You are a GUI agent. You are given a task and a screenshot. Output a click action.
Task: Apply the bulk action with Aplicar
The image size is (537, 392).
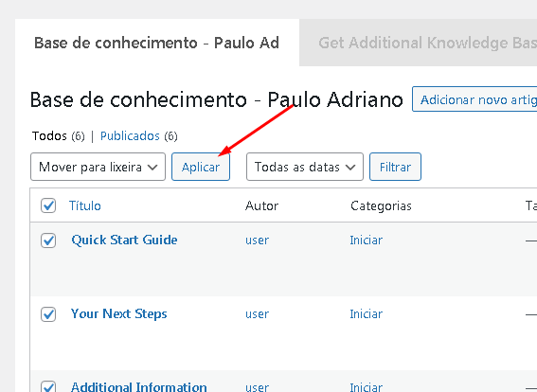coord(201,167)
